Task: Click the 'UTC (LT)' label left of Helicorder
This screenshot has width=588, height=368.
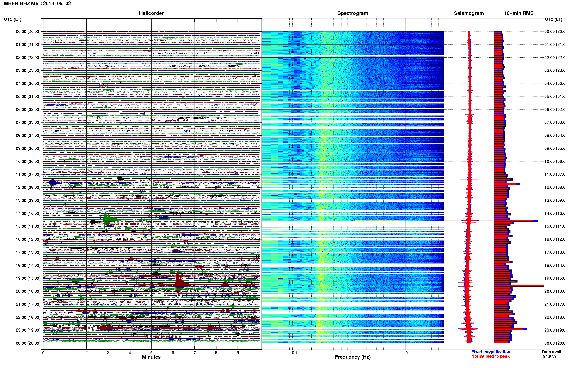Action: pyautogui.click(x=13, y=19)
